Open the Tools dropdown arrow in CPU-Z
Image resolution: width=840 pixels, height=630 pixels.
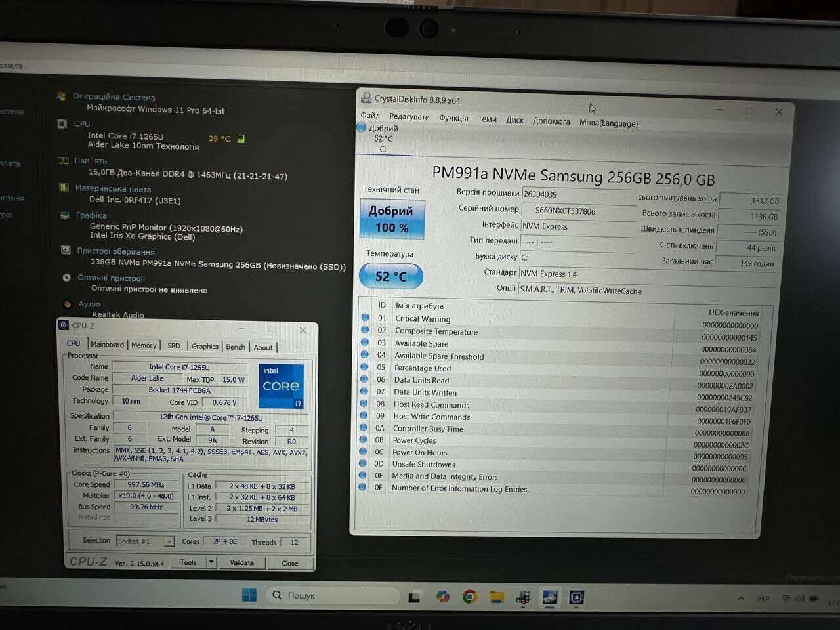tap(211, 562)
